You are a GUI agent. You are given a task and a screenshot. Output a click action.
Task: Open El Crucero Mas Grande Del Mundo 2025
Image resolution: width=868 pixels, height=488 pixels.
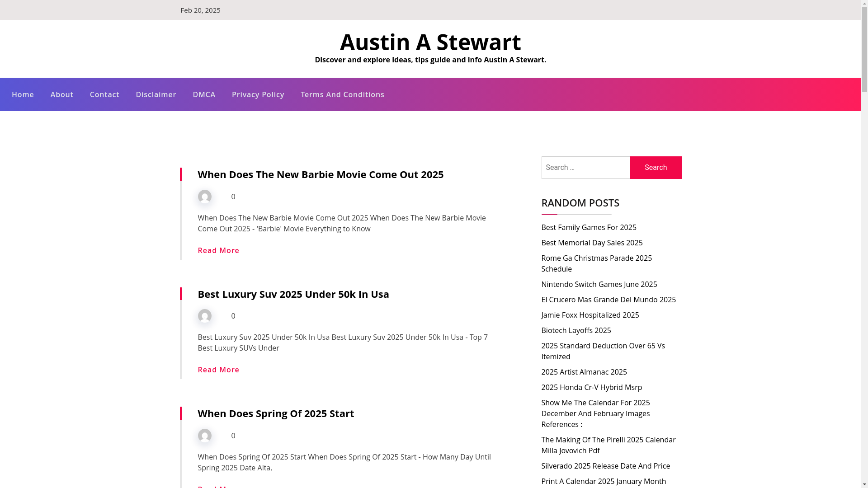[x=609, y=300]
